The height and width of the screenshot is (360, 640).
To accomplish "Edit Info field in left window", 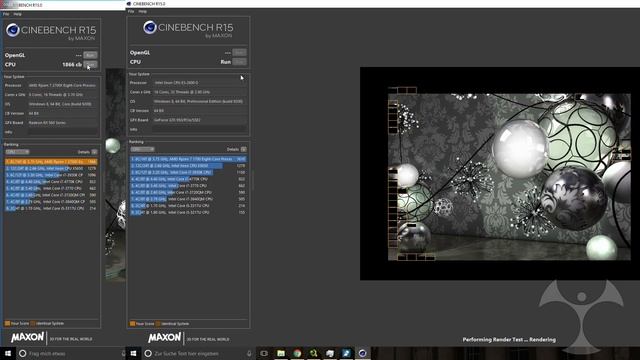I will [x=63, y=132].
